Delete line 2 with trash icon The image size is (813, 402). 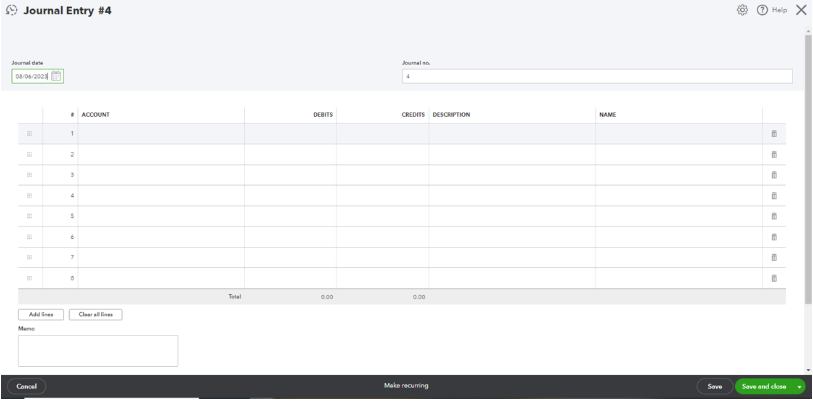[x=774, y=155]
